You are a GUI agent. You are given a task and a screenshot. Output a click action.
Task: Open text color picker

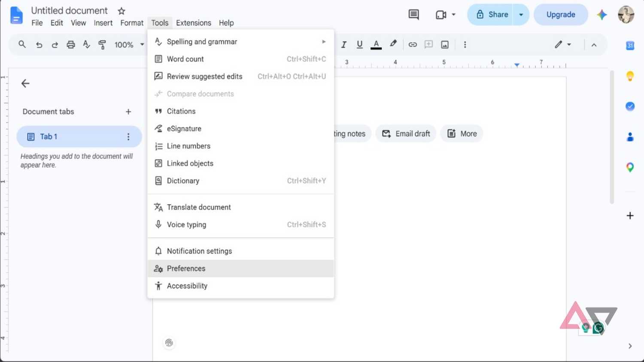click(x=376, y=45)
